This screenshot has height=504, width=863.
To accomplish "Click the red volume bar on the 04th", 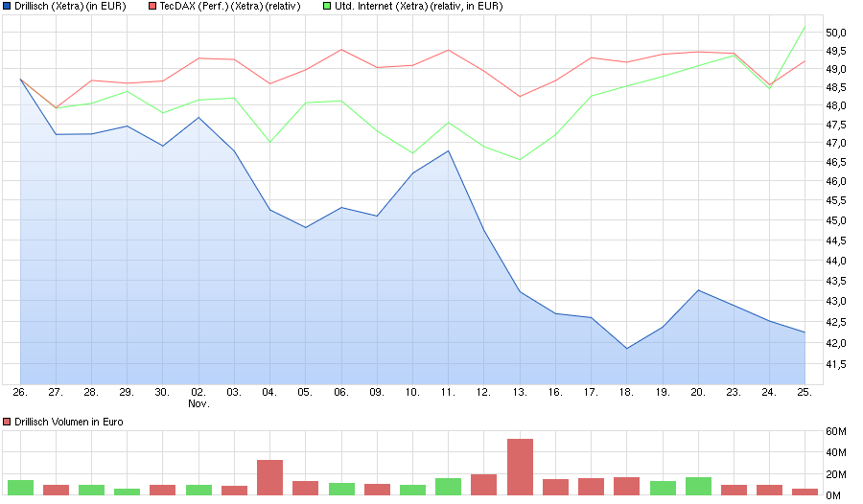I will (269, 477).
